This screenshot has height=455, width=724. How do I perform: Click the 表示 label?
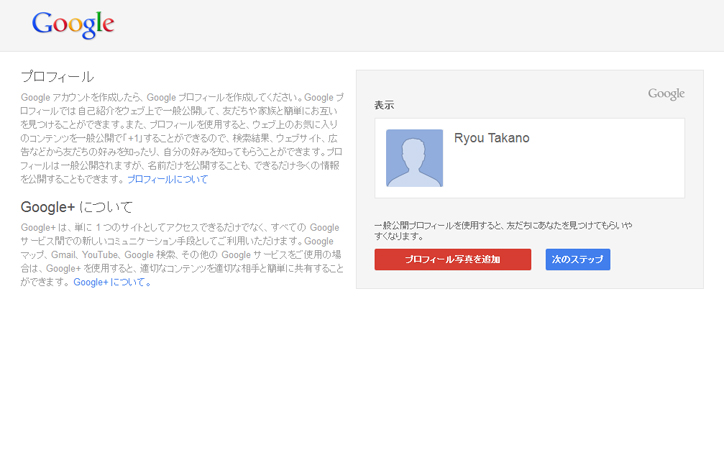pos(384,105)
